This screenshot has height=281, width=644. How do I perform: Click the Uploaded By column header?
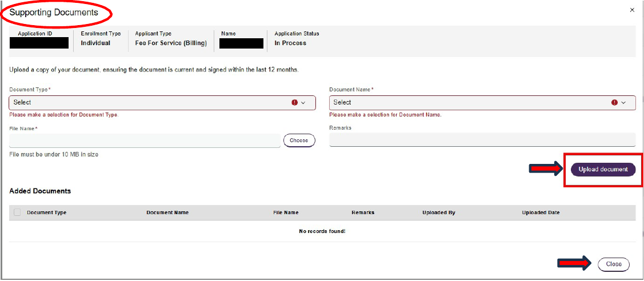[439, 212]
